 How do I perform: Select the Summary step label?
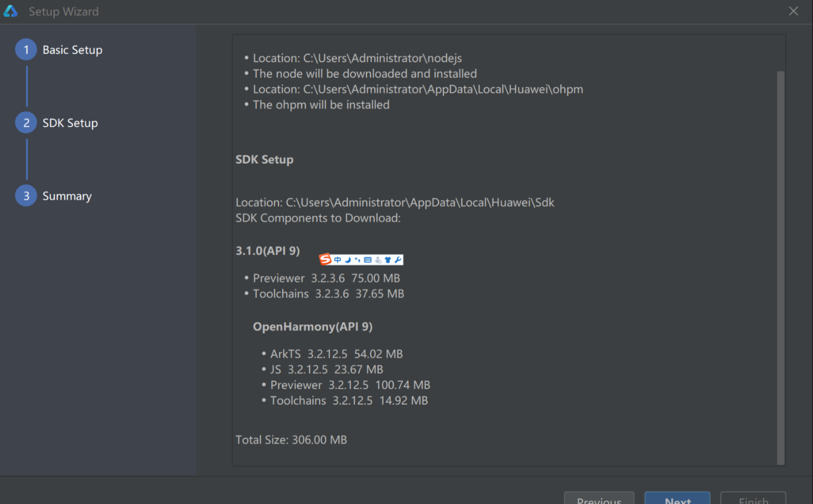(x=67, y=196)
